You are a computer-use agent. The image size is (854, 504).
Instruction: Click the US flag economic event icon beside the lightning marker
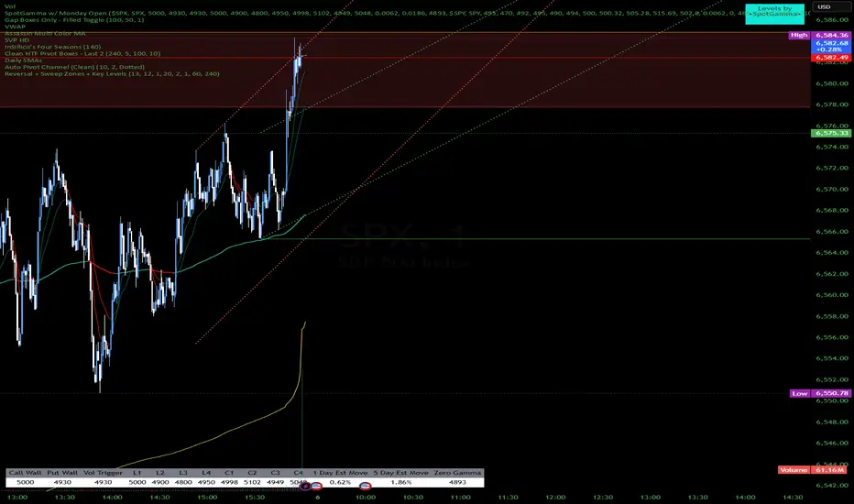click(316, 486)
